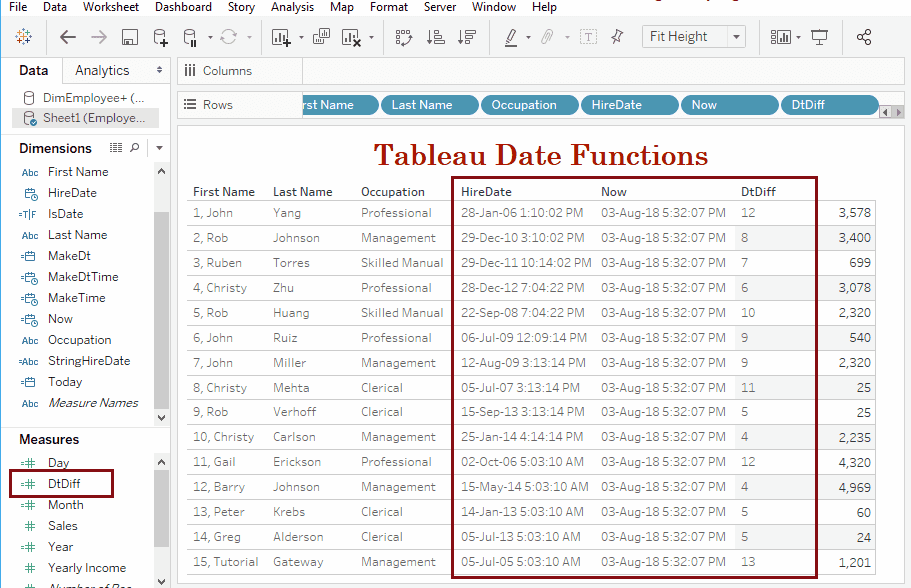This screenshot has height=588, width=911.
Task: Switch to the Analytics tab
Action: pos(104,70)
